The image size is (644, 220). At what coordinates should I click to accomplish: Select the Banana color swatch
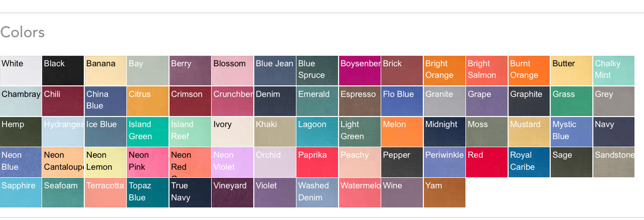click(x=105, y=71)
